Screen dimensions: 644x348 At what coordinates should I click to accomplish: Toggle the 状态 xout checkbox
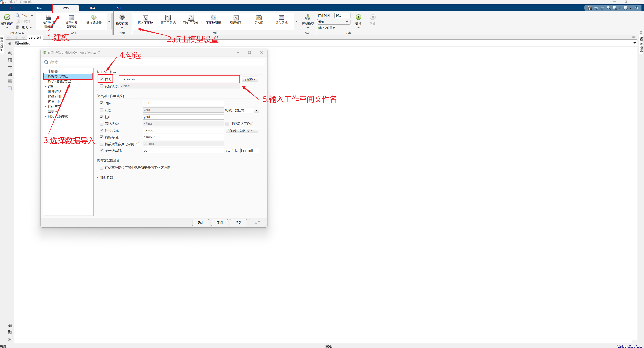tap(101, 110)
